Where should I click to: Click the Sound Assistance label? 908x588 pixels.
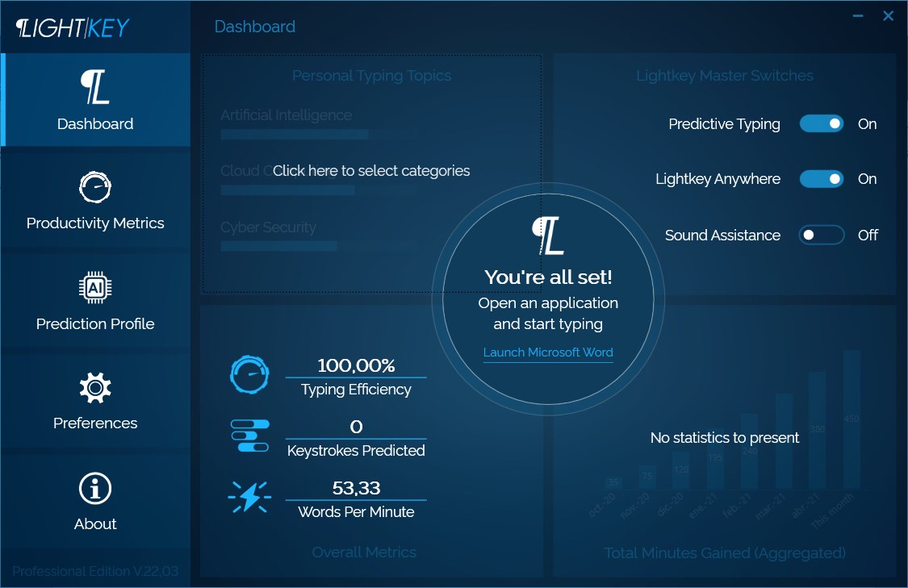(722, 236)
